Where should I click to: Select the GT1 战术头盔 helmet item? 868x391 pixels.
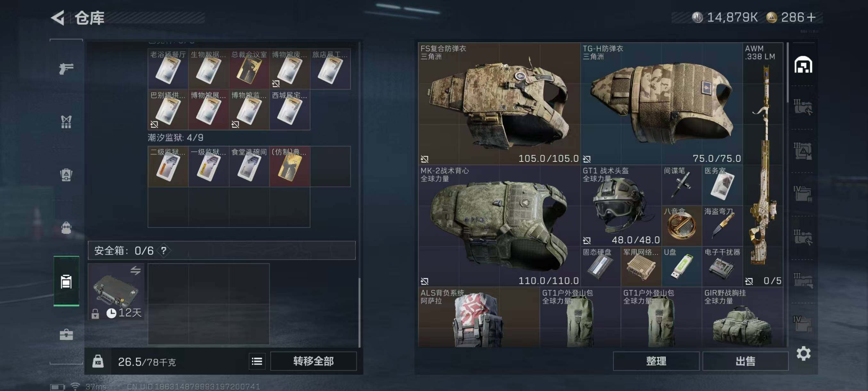[621, 205]
